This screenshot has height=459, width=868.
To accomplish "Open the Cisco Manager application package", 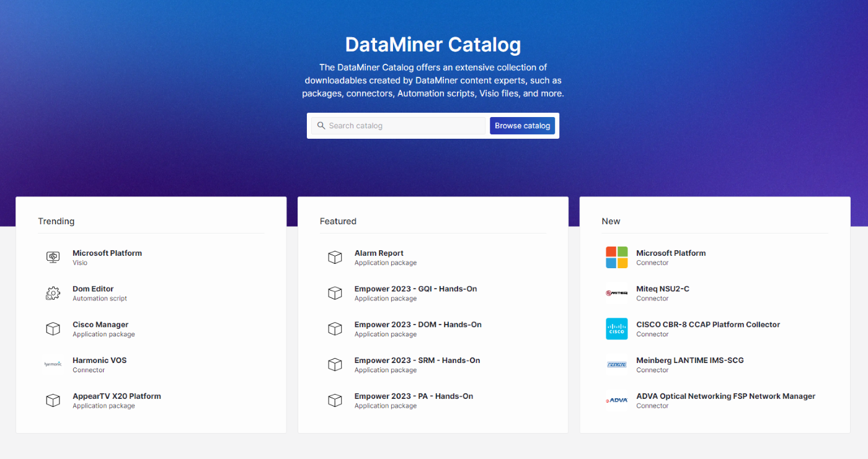I will click(100, 325).
